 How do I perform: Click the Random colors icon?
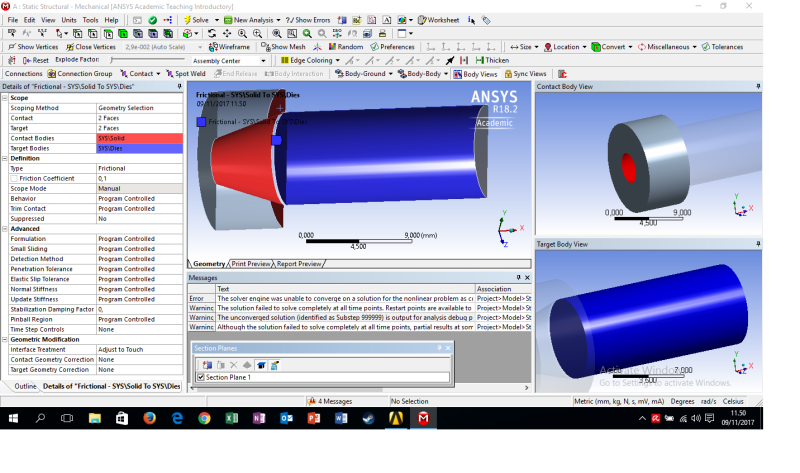click(332, 46)
